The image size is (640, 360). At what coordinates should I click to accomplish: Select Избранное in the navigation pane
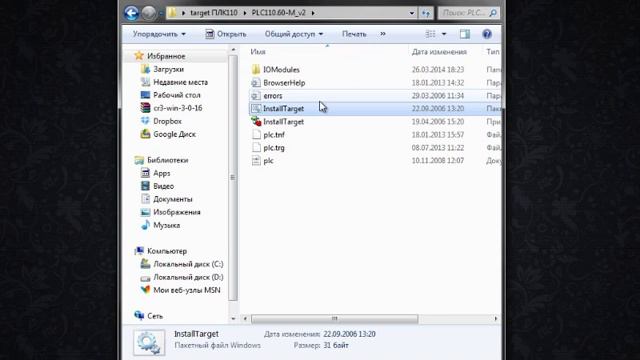166,56
